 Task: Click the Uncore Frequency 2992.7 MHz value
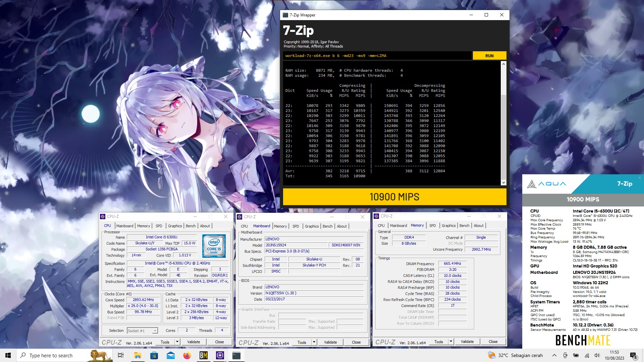point(481,249)
